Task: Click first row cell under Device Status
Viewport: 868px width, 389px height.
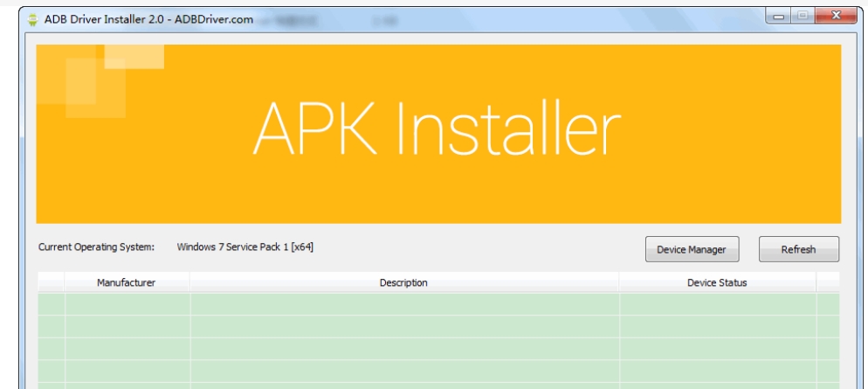Action: click(x=717, y=304)
